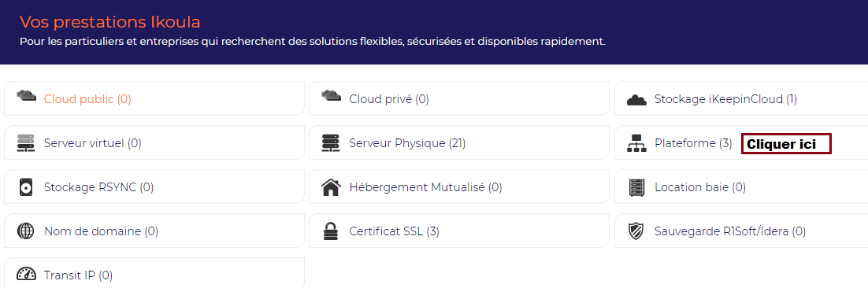This screenshot has height=288, width=868.
Task: Click the Cloud privé cloud icon
Action: (x=331, y=96)
